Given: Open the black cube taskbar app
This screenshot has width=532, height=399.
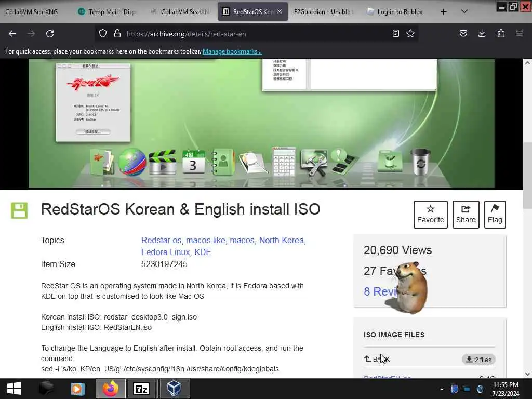Looking at the screenshot, I should (46, 389).
